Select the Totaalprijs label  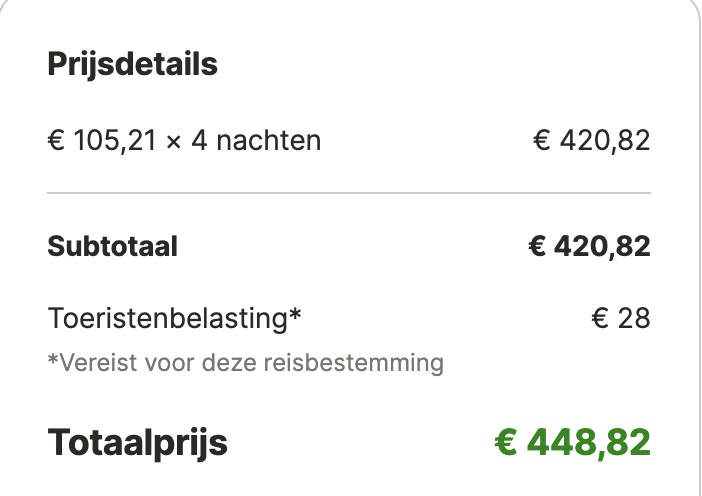[x=137, y=443]
